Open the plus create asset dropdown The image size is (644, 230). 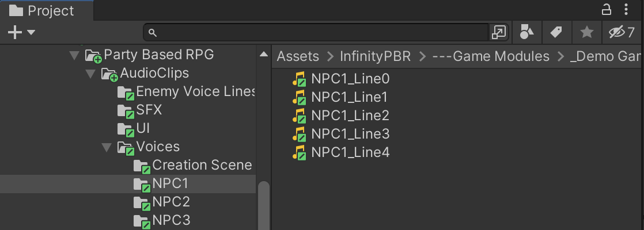[21, 32]
